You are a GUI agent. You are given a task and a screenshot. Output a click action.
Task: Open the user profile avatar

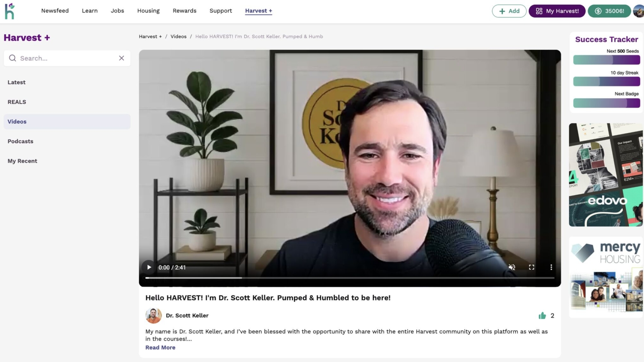coord(639,11)
